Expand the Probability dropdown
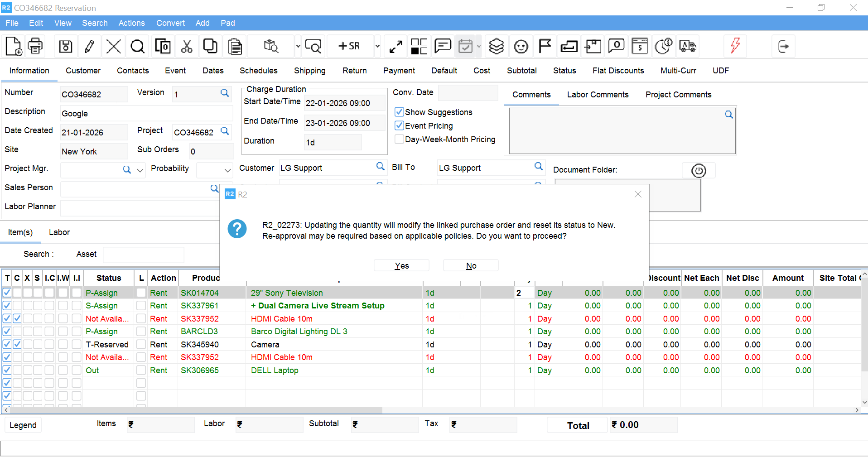Image resolution: width=868 pixels, height=457 pixels. (227, 170)
